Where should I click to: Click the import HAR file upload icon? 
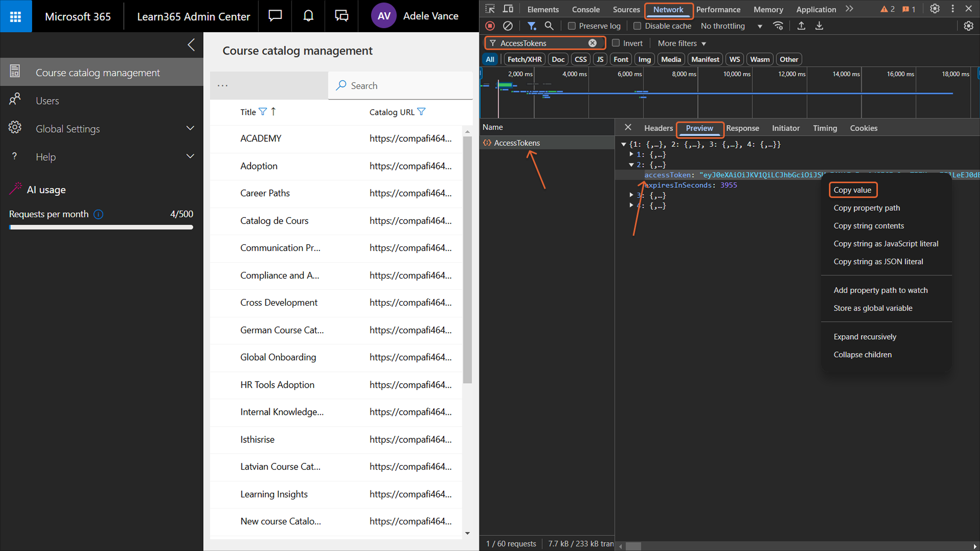coord(801,26)
